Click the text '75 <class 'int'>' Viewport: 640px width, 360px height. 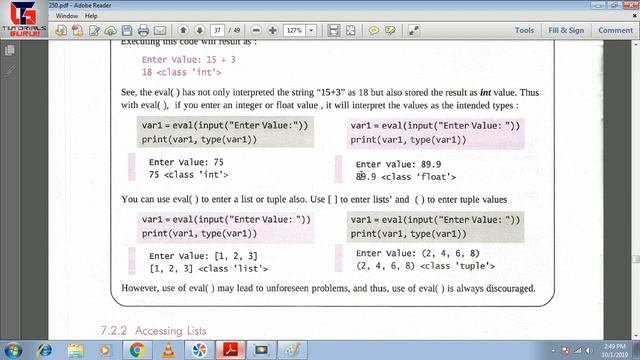tap(189, 175)
